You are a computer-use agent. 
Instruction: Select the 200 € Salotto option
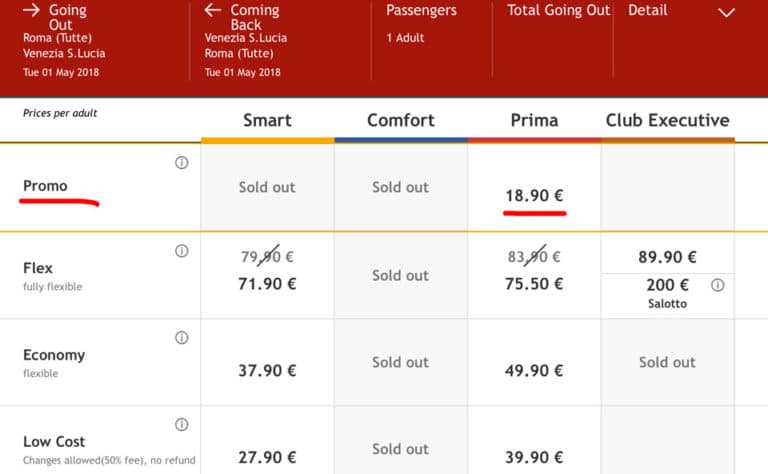coord(667,290)
